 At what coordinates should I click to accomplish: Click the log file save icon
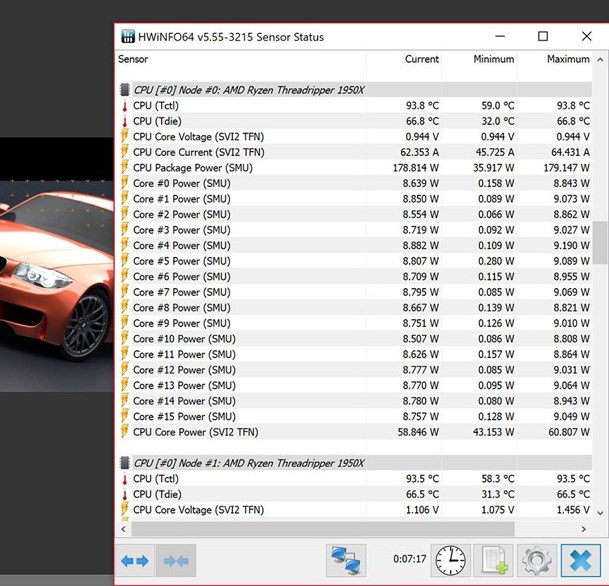tap(494, 560)
